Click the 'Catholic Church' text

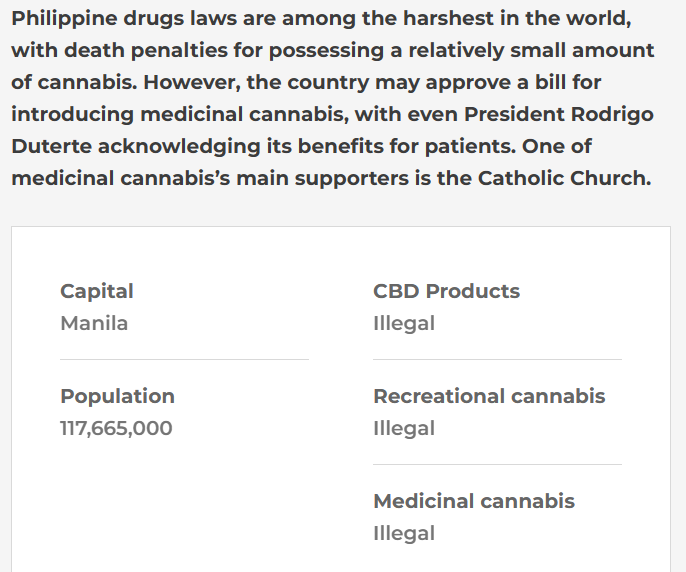pos(564,179)
